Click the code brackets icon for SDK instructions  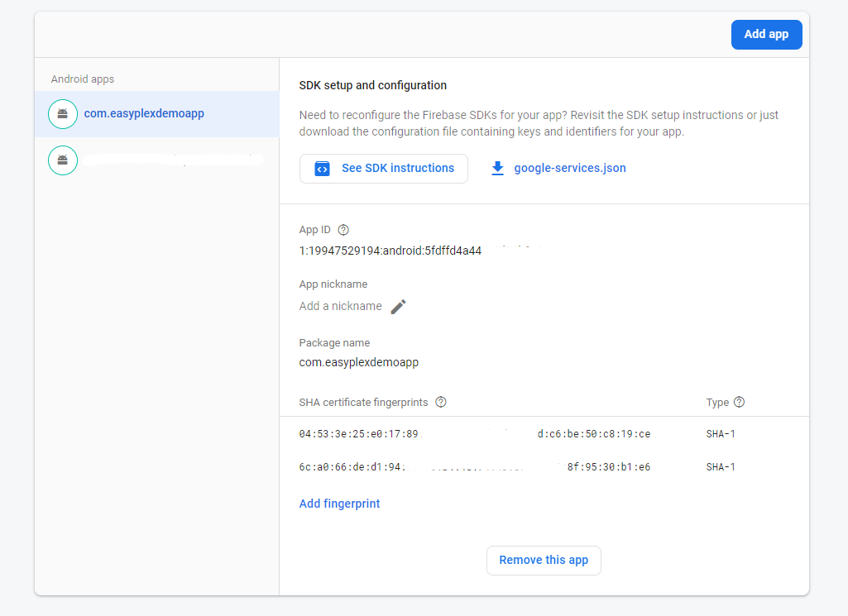323,169
